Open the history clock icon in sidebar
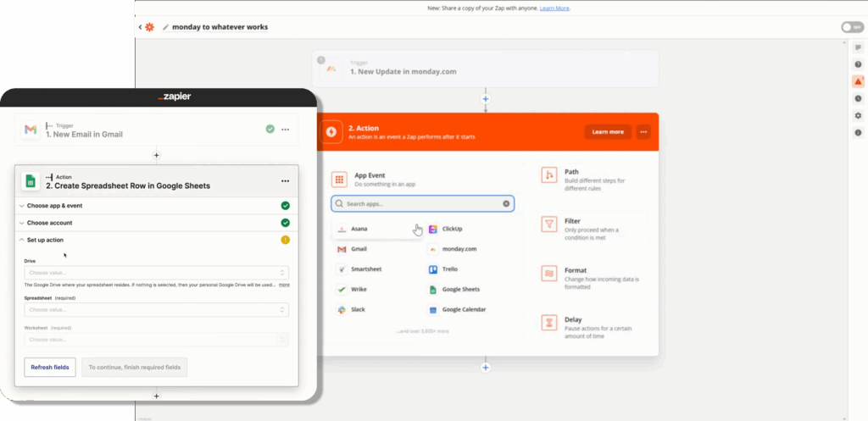This screenshot has height=421, width=868. coord(858,98)
